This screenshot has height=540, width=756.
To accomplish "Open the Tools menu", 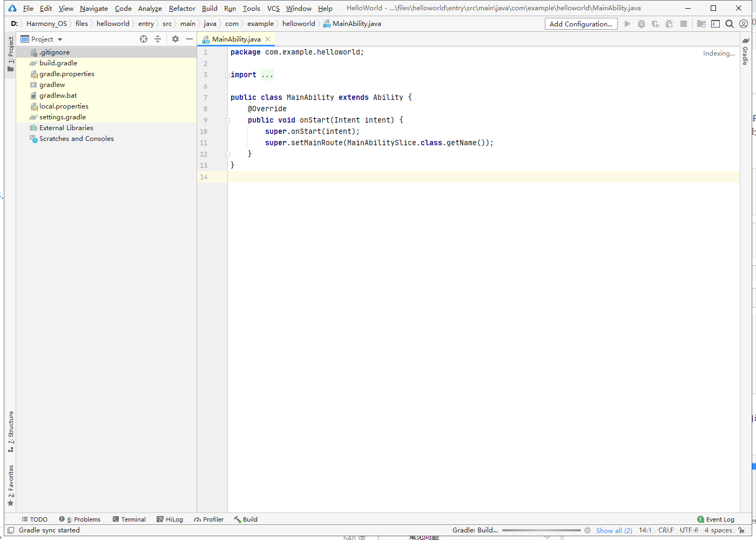I will coord(251,8).
